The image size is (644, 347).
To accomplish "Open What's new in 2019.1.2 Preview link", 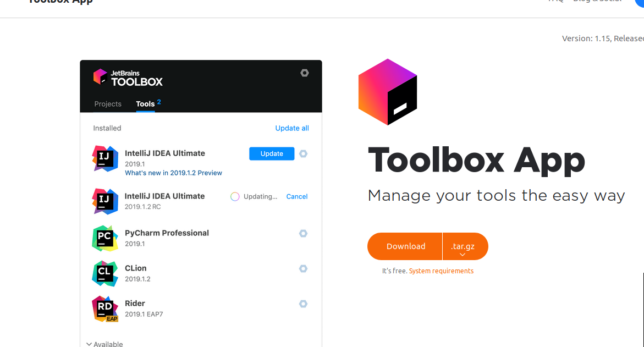I will [173, 173].
